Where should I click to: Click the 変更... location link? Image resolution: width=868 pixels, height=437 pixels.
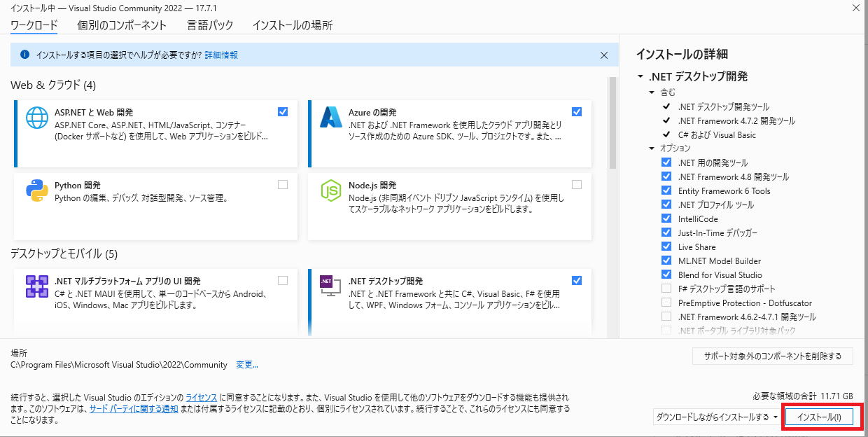point(247,365)
